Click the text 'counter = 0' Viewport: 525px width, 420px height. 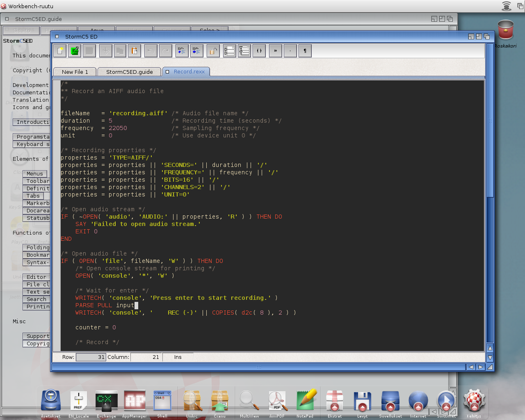[x=96, y=327]
